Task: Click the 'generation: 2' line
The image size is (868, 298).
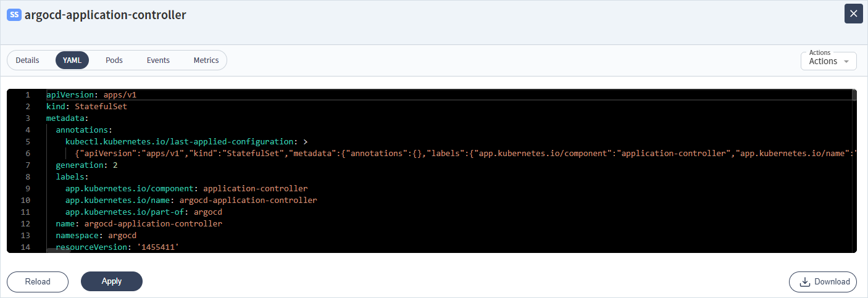Action: [86, 165]
